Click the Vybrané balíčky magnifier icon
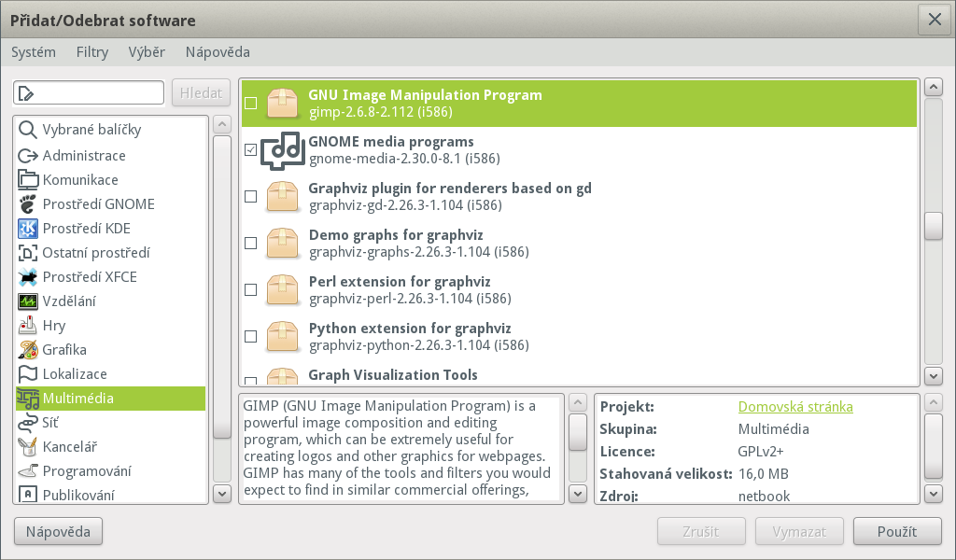The height and width of the screenshot is (560, 956). (x=27, y=129)
